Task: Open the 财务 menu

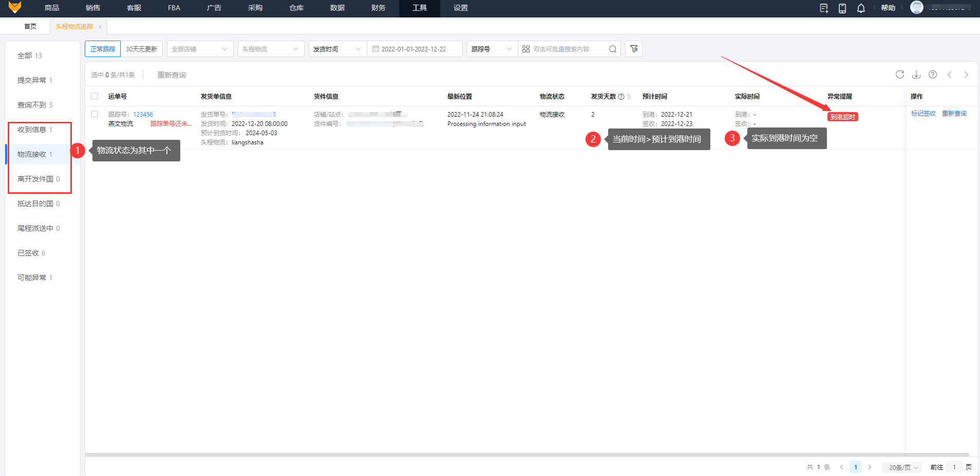Action: coord(379,8)
